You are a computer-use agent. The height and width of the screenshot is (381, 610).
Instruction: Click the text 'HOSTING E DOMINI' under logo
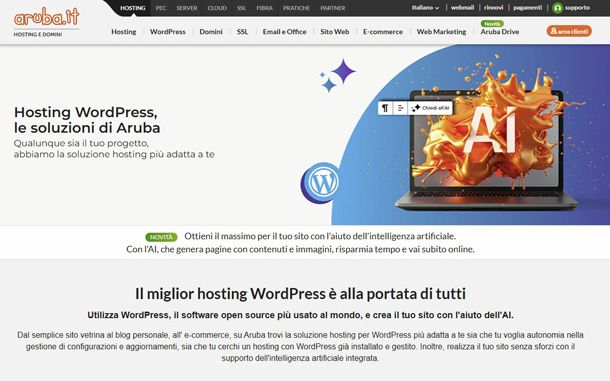38,34
